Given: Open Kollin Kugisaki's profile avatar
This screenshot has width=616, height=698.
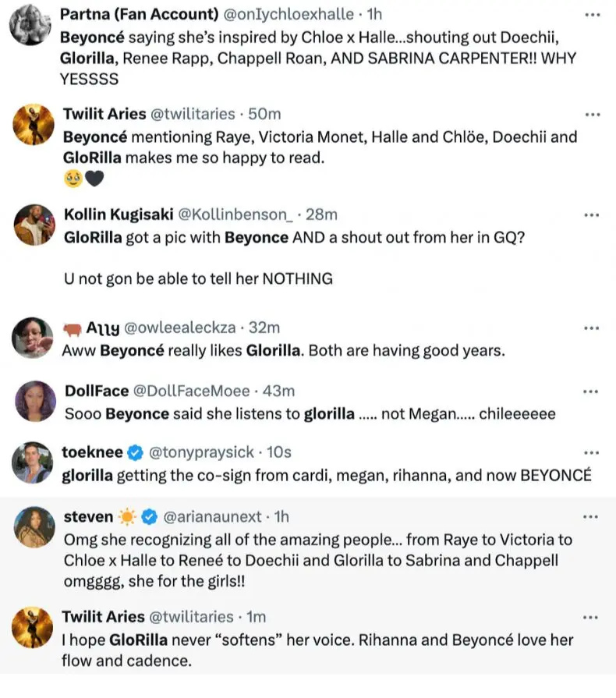Looking at the screenshot, I should tap(35, 225).
